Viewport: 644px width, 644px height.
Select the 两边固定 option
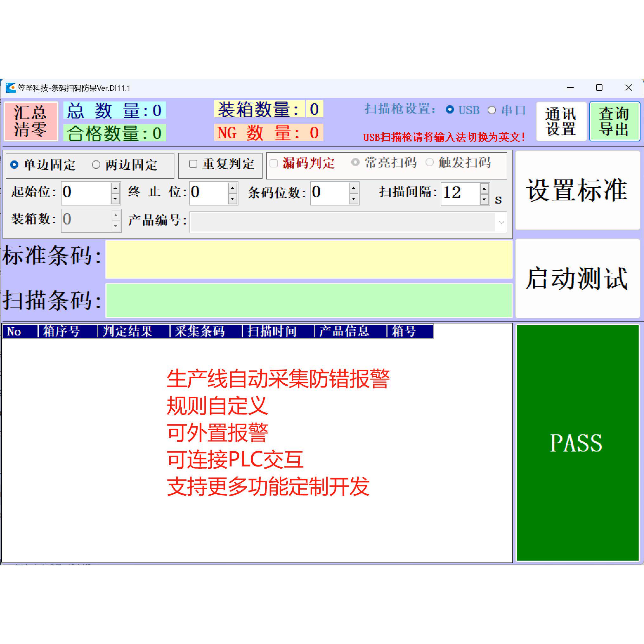click(x=97, y=165)
